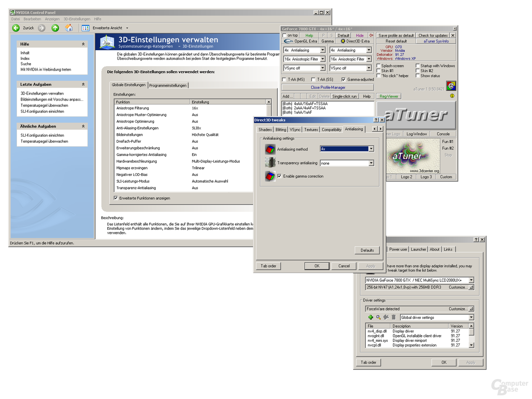Enable the Startup with Windows checkbox
The width and height of the screenshot is (532, 399).
pyautogui.click(x=417, y=66)
